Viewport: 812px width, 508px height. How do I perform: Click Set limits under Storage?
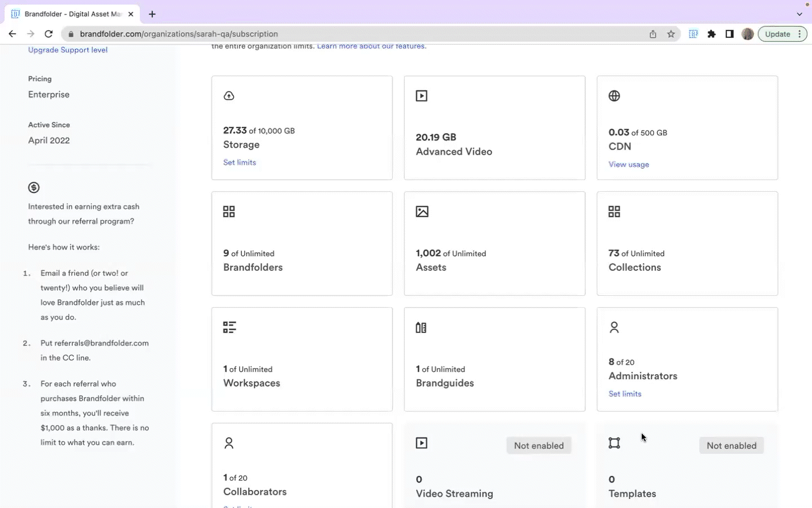pos(239,163)
